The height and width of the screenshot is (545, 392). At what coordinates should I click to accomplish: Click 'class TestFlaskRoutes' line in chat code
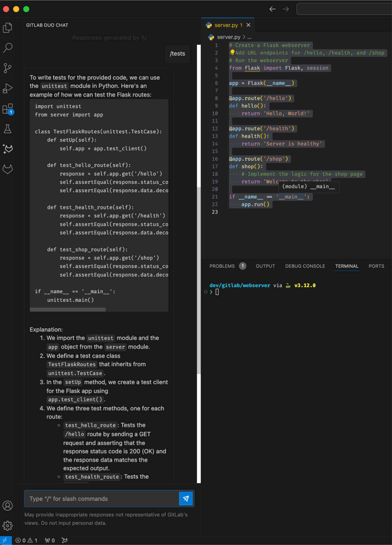coord(98,131)
